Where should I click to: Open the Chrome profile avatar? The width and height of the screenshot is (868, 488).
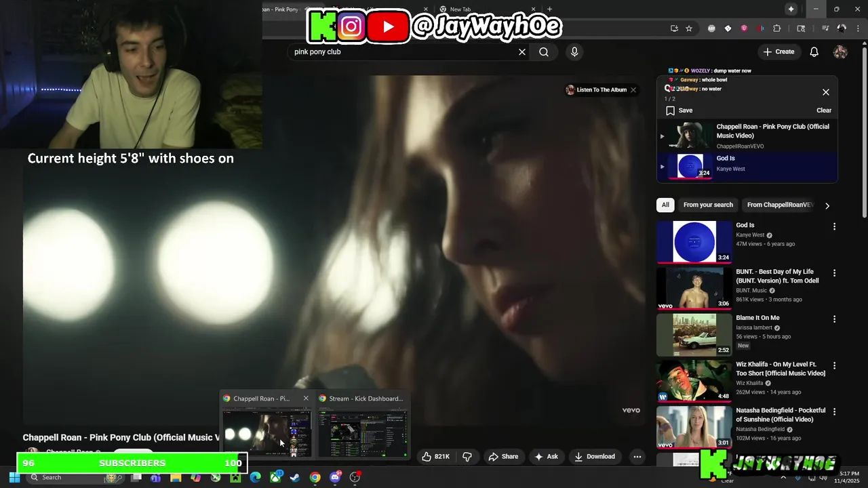coord(842,28)
